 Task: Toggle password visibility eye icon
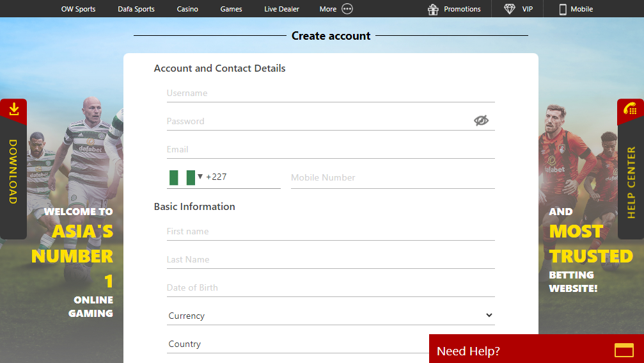tap(481, 120)
